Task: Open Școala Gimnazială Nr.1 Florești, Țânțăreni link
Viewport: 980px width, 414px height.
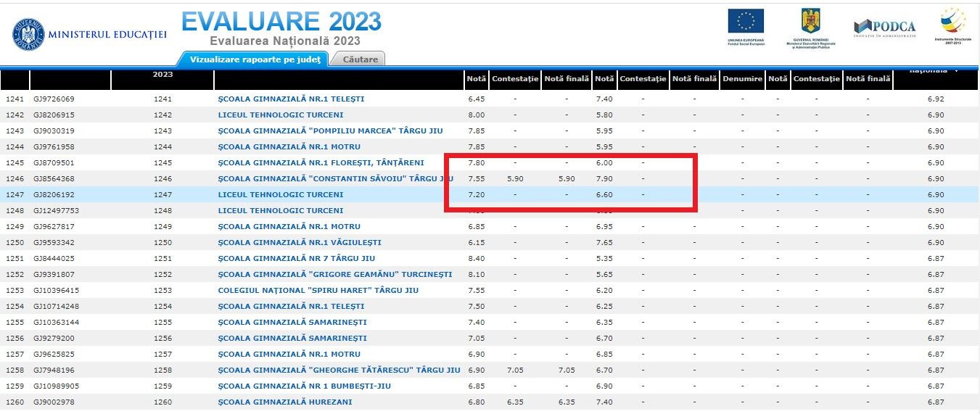Action: pyautogui.click(x=321, y=162)
